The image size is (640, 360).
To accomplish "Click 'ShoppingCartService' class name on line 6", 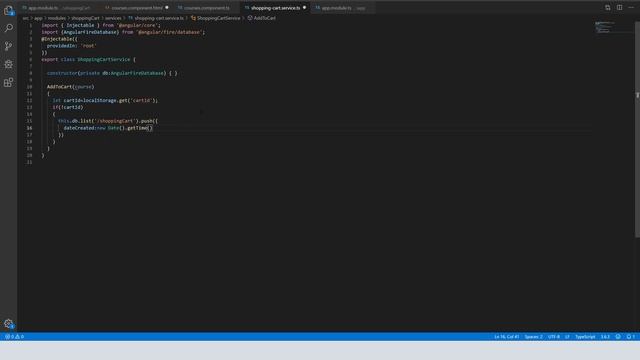I will tap(104, 59).
